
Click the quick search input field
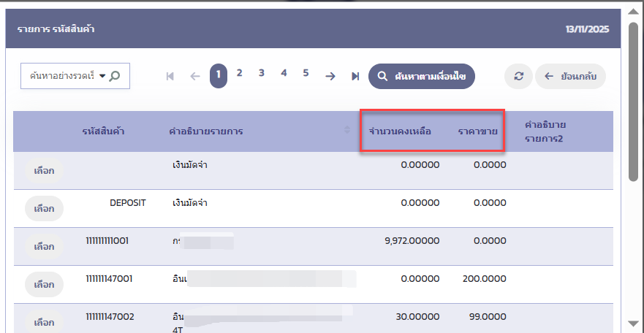pos(61,75)
